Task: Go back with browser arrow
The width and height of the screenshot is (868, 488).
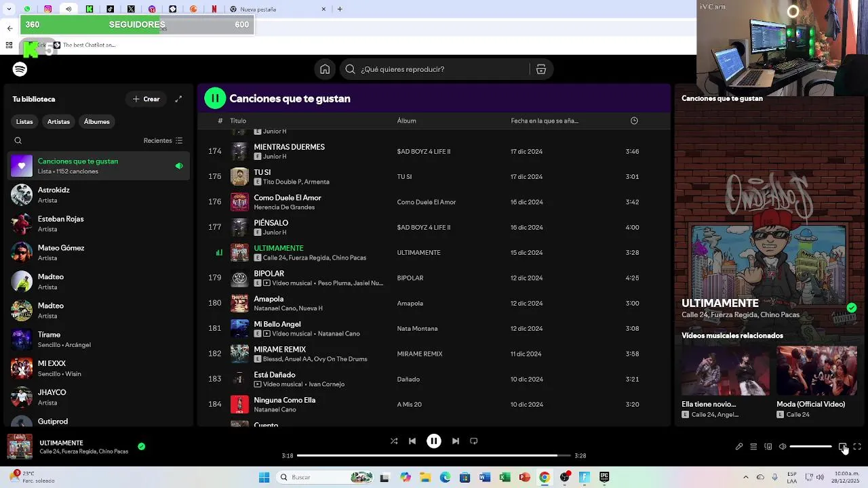Action: point(9,28)
